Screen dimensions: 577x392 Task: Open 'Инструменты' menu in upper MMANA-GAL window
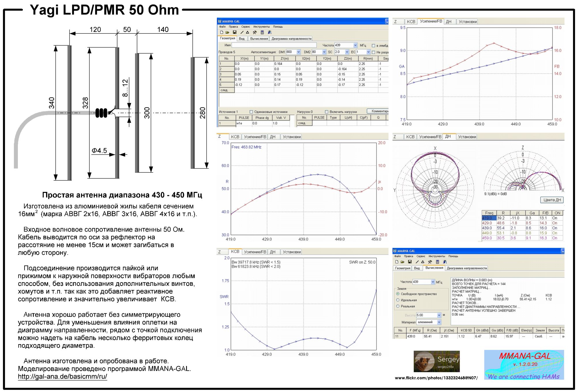pyautogui.click(x=261, y=27)
